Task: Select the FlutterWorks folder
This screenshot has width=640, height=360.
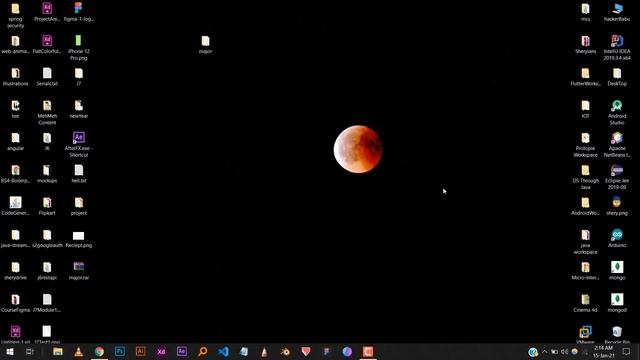Action: tap(585, 77)
